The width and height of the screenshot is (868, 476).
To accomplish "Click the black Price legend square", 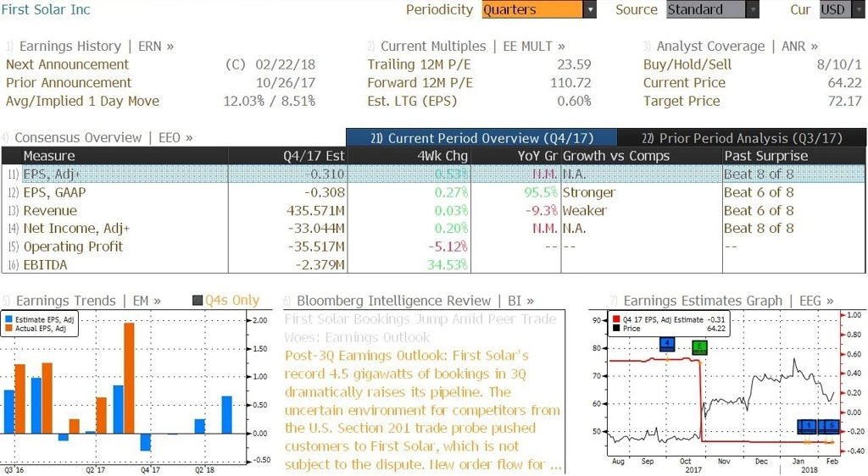I will 616,329.
